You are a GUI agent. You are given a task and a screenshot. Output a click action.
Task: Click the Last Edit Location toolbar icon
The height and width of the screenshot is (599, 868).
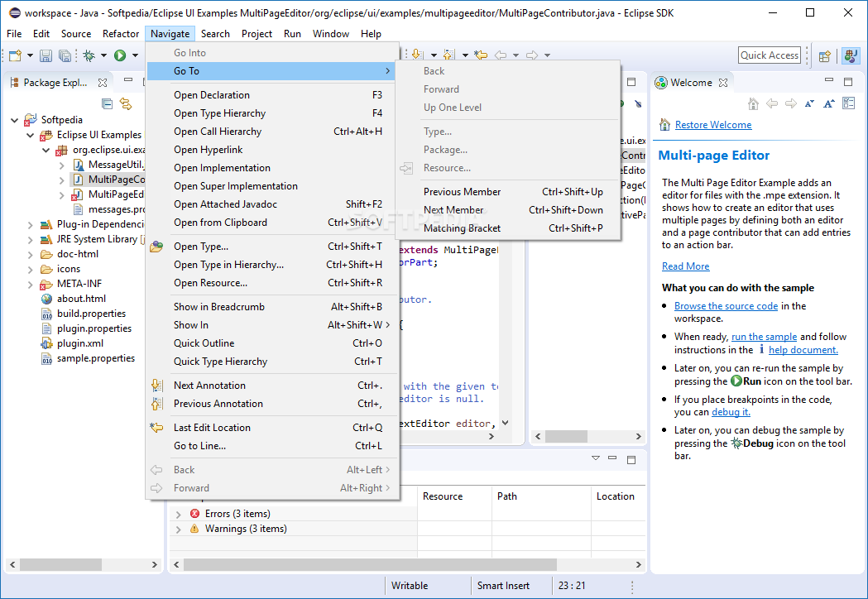pyautogui.click(x=481, y=55)
